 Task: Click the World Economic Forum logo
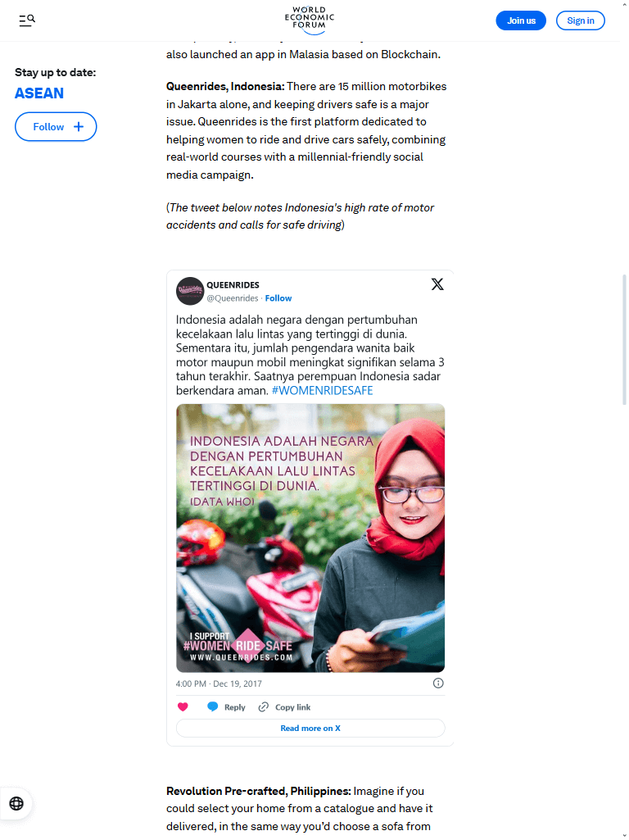310,20
